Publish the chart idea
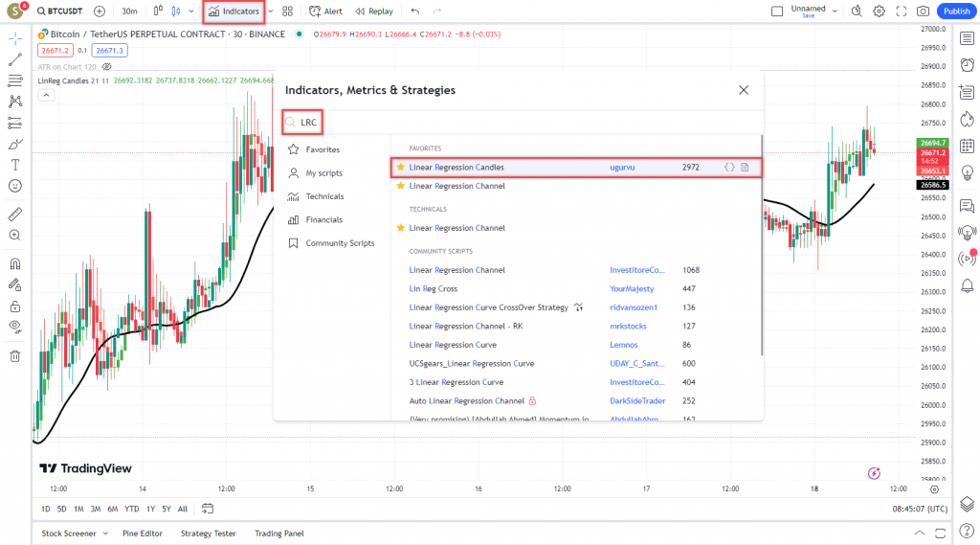This screenshot has width=980, height=545. tap(957, 11)
